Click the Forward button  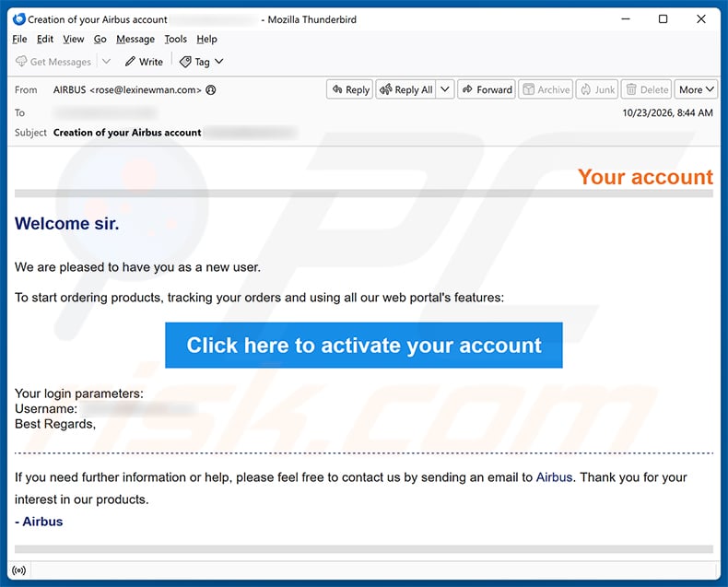click(487, 89)
